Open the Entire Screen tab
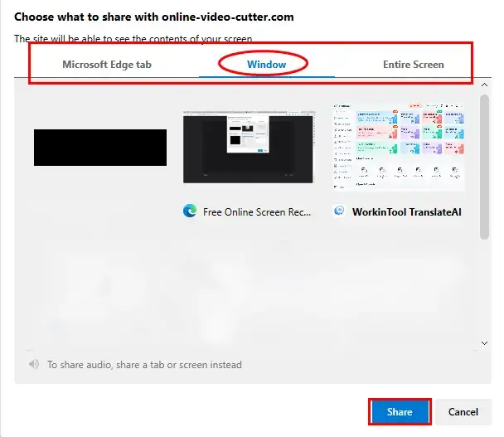The width and height of the screenshot is (504, 437). click(414, 65)
